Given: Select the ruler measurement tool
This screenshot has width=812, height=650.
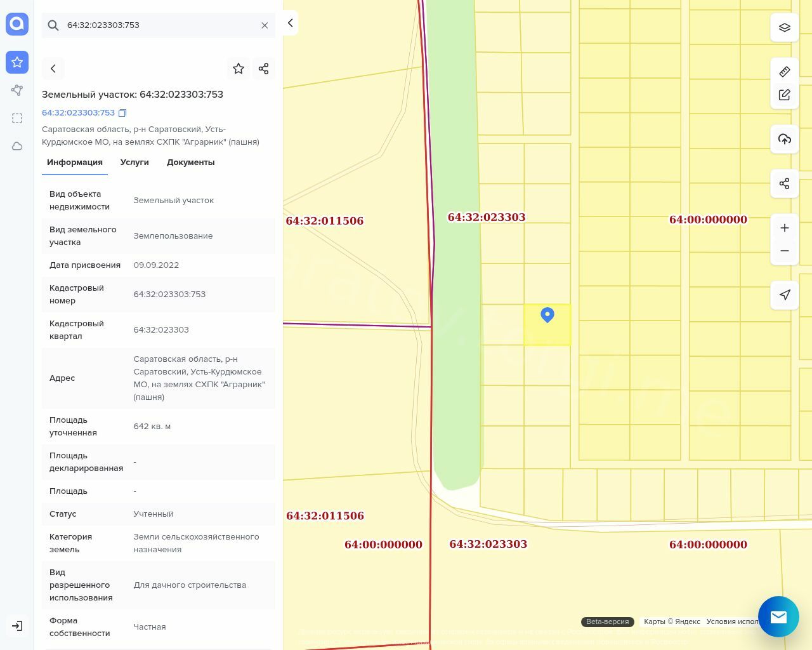Looking at the screenshot, I should click(785, 72).
